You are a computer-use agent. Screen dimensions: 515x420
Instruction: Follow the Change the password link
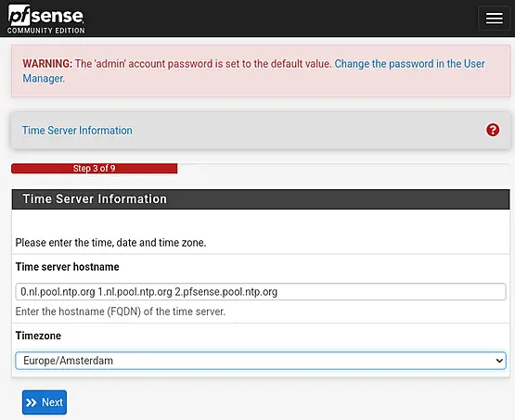253,70
